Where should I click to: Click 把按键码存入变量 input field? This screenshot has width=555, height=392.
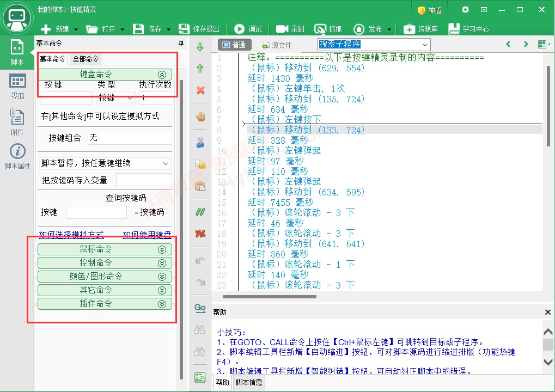[144, 180]
